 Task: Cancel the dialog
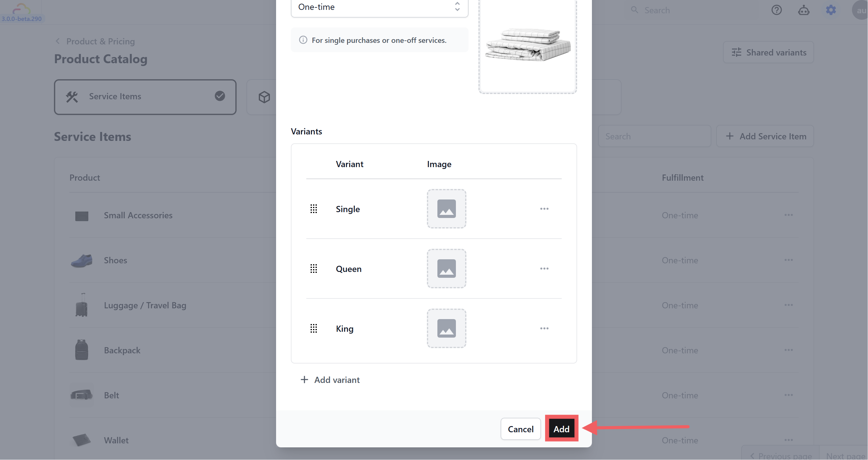point(520,429)
